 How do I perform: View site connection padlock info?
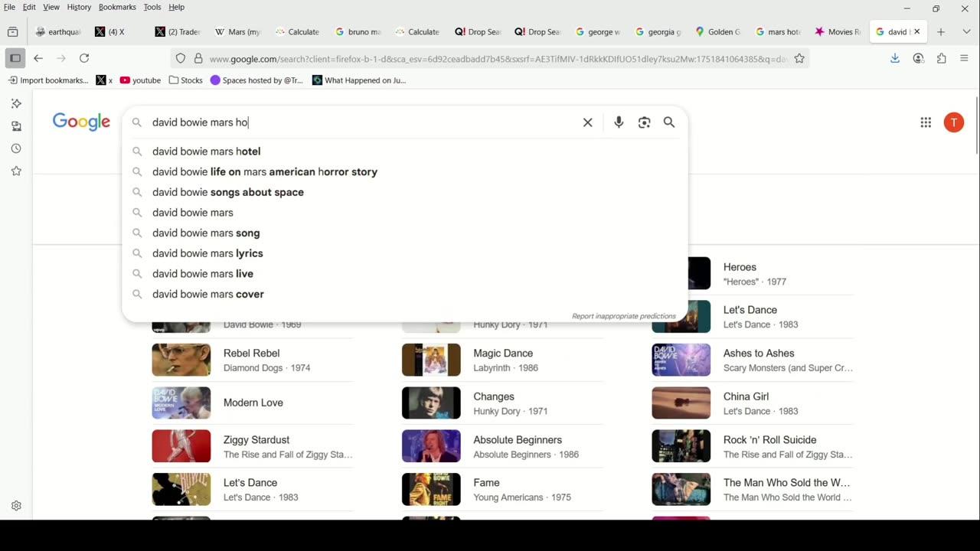tap(198, 58)
